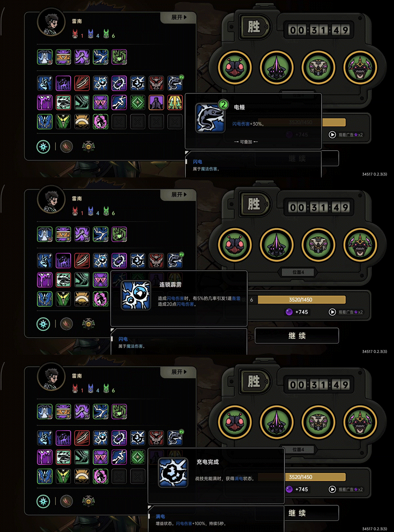Click the 雷南 character portrait above the 充电完成 tooltip
This screenshot has height=532, width=394.
point(51,377)
